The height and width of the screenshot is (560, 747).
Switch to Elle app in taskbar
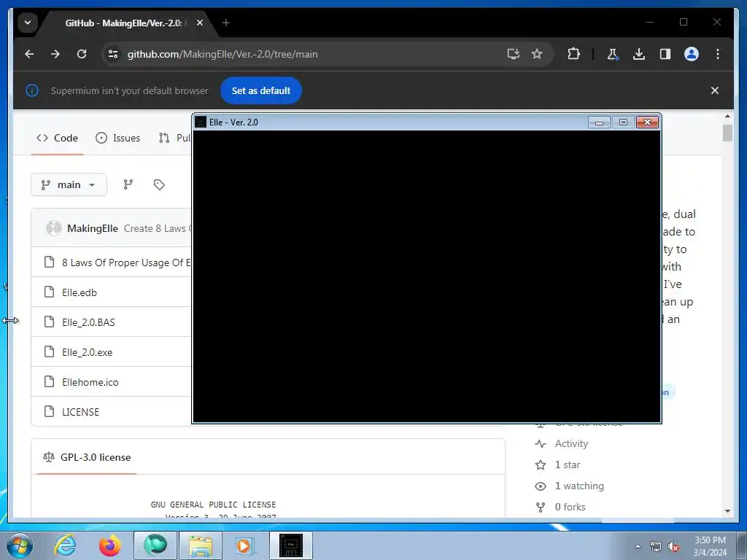tap(291, 545)
